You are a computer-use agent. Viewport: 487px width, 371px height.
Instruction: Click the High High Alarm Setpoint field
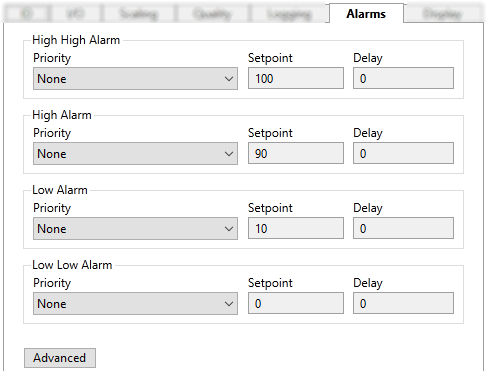[296, 78]
